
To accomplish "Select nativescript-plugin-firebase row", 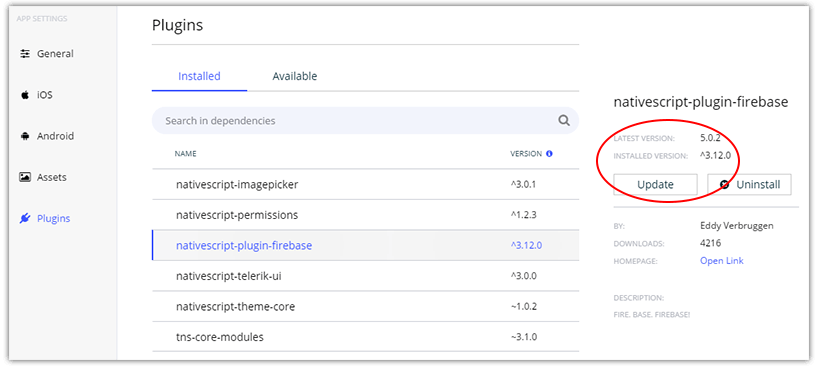I will coord(365,245).
